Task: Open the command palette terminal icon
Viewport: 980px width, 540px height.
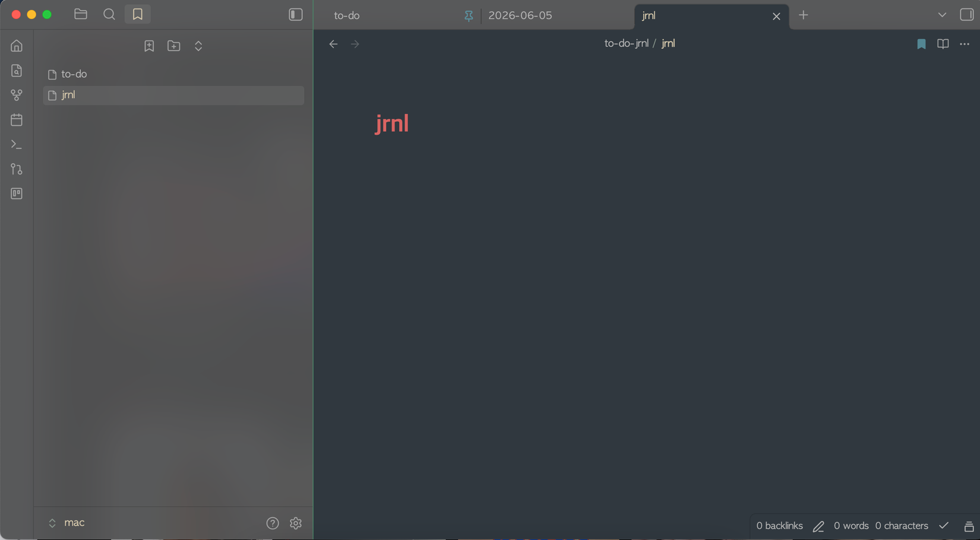Action: pyautogui.click(x=17, y=145)
